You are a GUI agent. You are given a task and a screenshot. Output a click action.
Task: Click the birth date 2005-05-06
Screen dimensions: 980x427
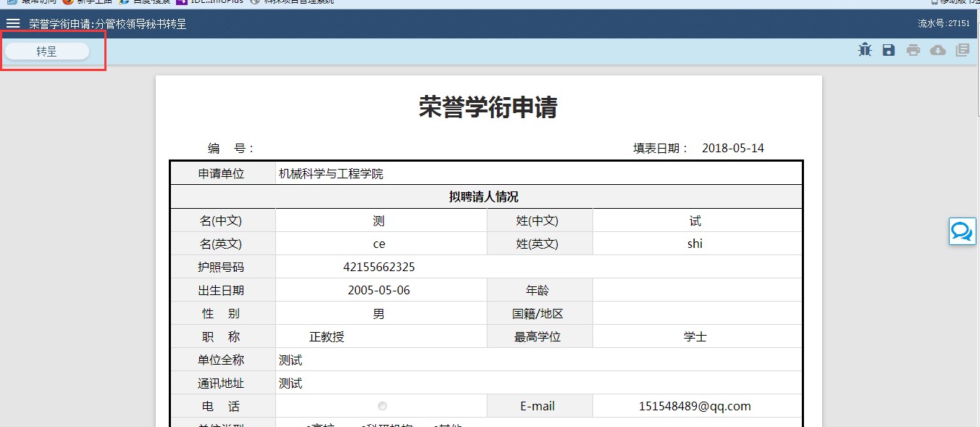[379, 290]
